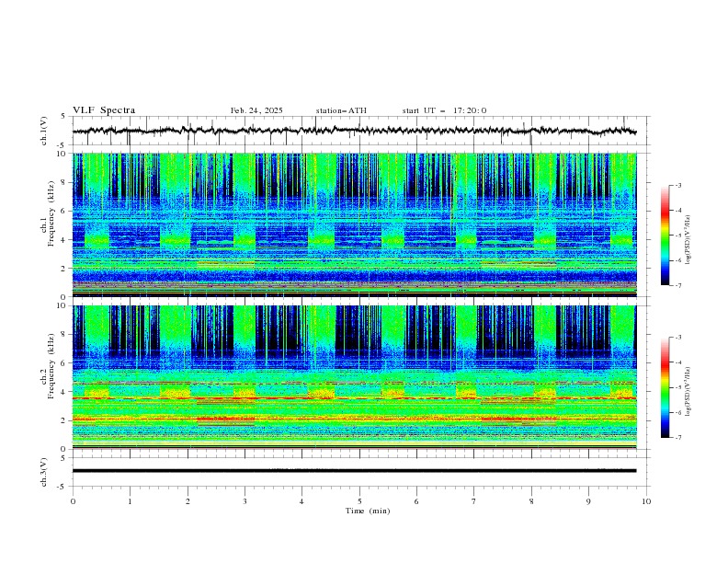Click tick label "9" on the time axis
This screenshot has width=728, height=563.
point(588,501)
